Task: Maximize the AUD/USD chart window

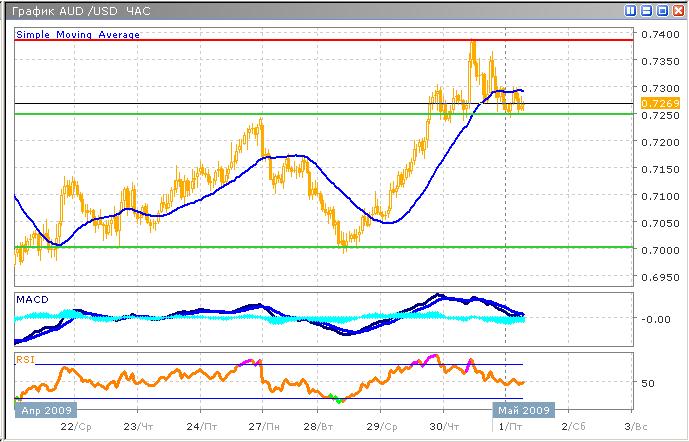Action: [x=661, y=10]
